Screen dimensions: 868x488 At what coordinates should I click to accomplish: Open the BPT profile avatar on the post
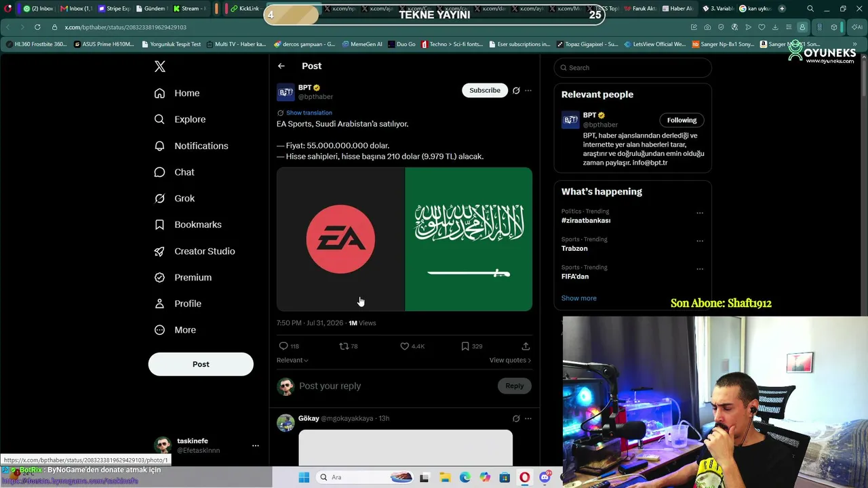coord(285,92)
